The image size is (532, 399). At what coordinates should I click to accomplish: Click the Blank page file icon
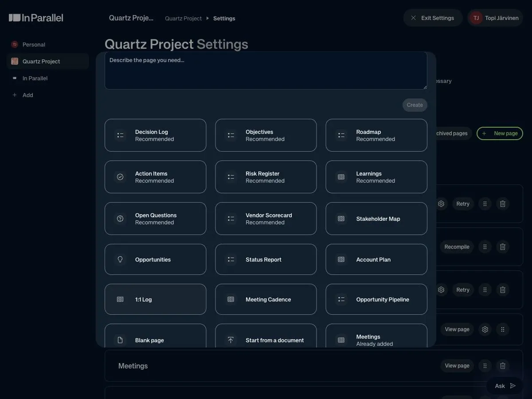pyautogui.click(x=120, y=340)
